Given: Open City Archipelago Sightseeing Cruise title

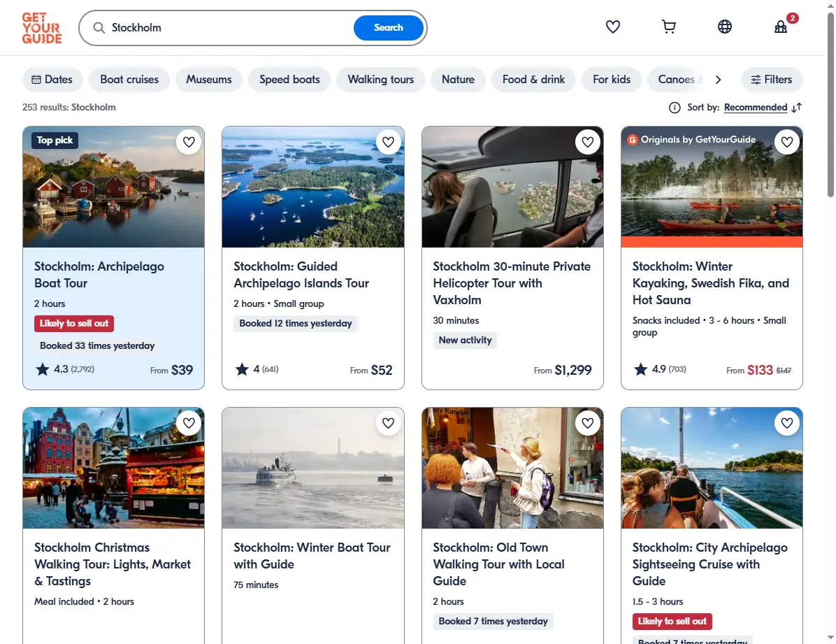Looking at the screenshot, I should coord(709,564).
